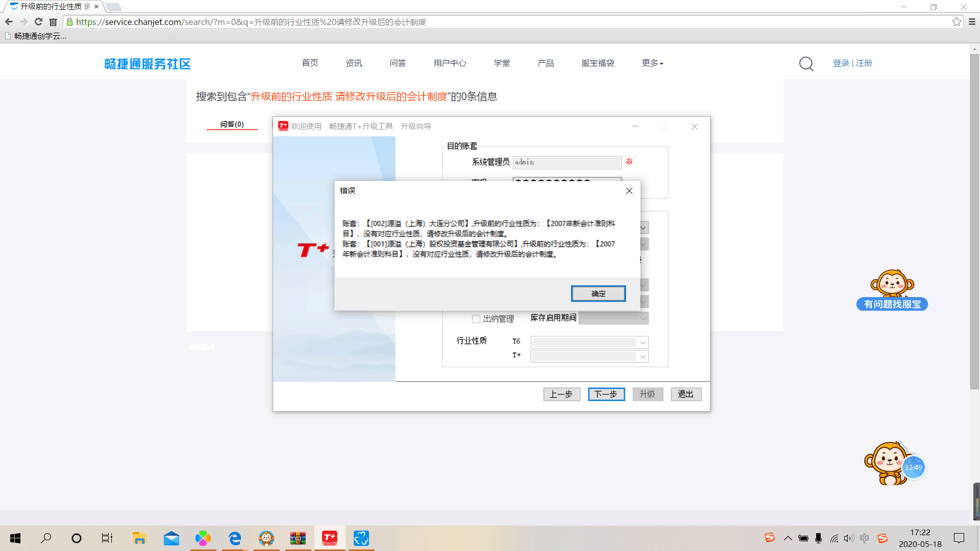The width and height of the screenshot is (980, 551).
Task: Open 产品 in site navigation
Action: click(546, 63)
